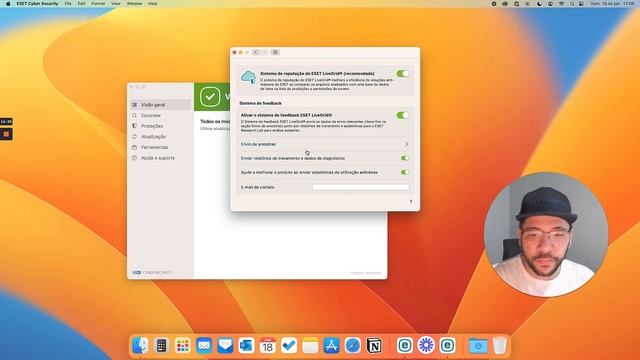Open the View menu
This screenshot has width=640, height=360.
point(116,4)
